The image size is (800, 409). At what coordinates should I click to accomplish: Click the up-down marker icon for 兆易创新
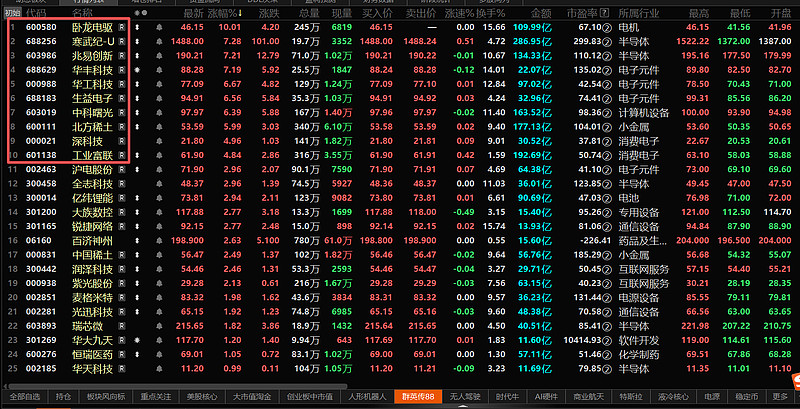pyautogui.click(x=135, y=56)
